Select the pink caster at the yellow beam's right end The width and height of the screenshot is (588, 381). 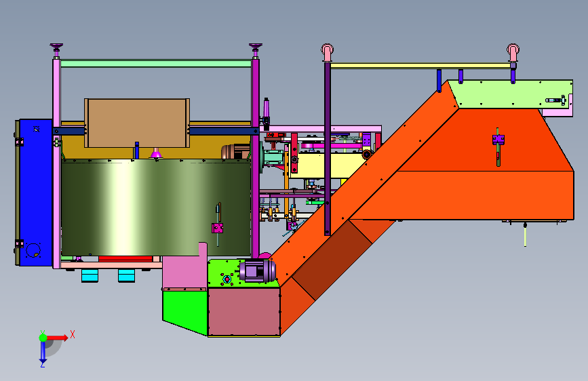(513, 52)
